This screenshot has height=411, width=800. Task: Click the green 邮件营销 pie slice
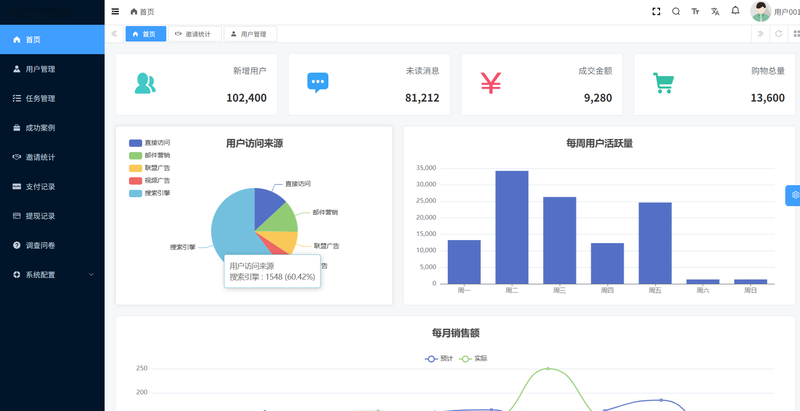[x=283, y=219]
